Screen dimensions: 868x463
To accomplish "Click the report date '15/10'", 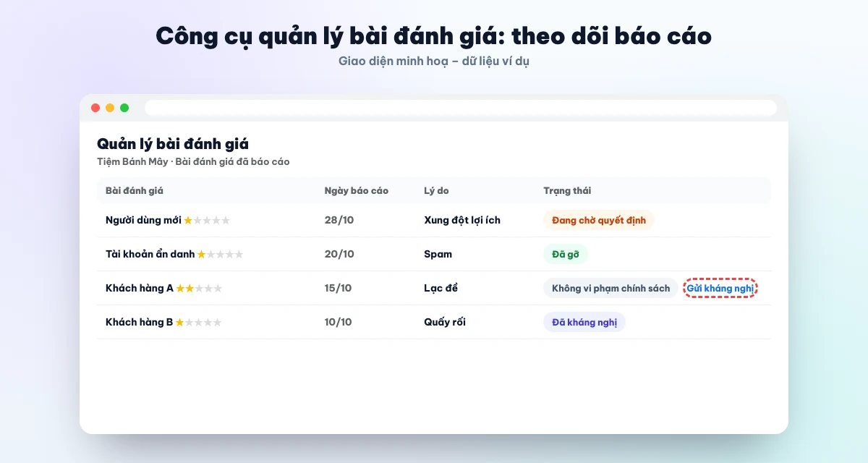I will [x=338, y=288].
